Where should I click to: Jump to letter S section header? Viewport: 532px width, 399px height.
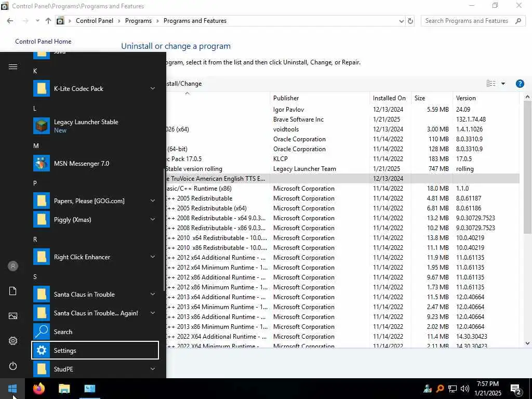point(35,277)
